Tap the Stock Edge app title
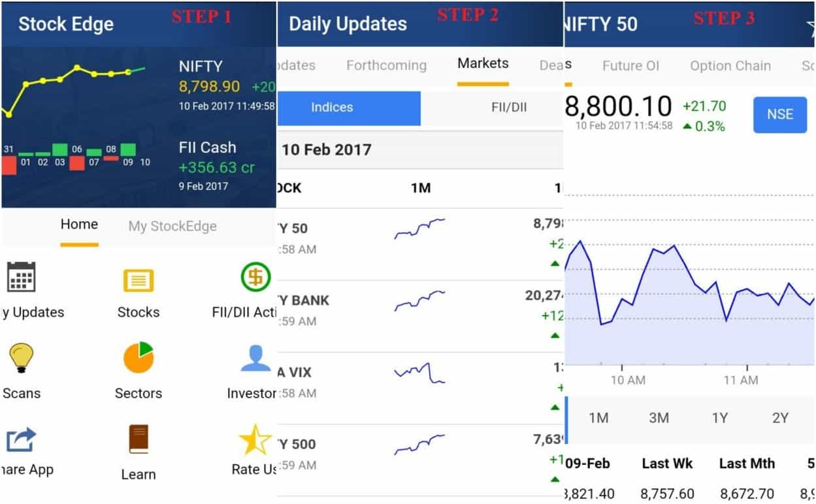This screenshot has height=504, width=816. [66, 24]
